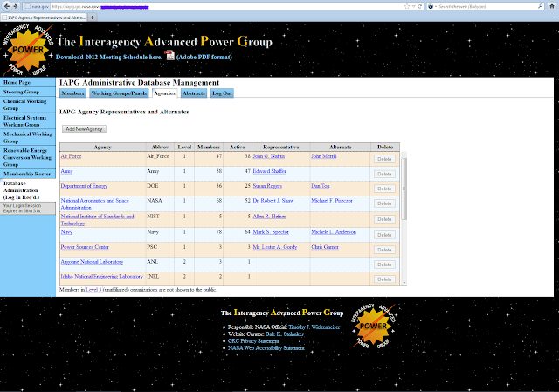Viewport: 559px width, 392px height.
Task: Open the Department of Energy link
Action: click(x=84, y=186)
